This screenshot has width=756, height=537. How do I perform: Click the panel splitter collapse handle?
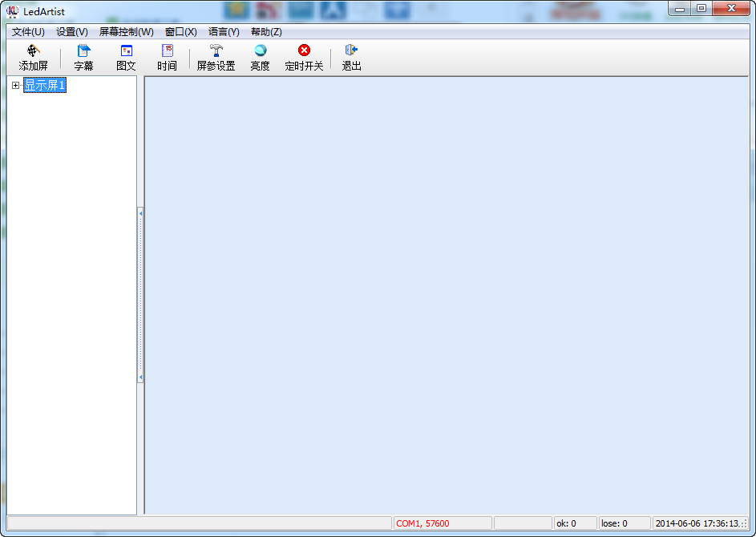(140, 295)
